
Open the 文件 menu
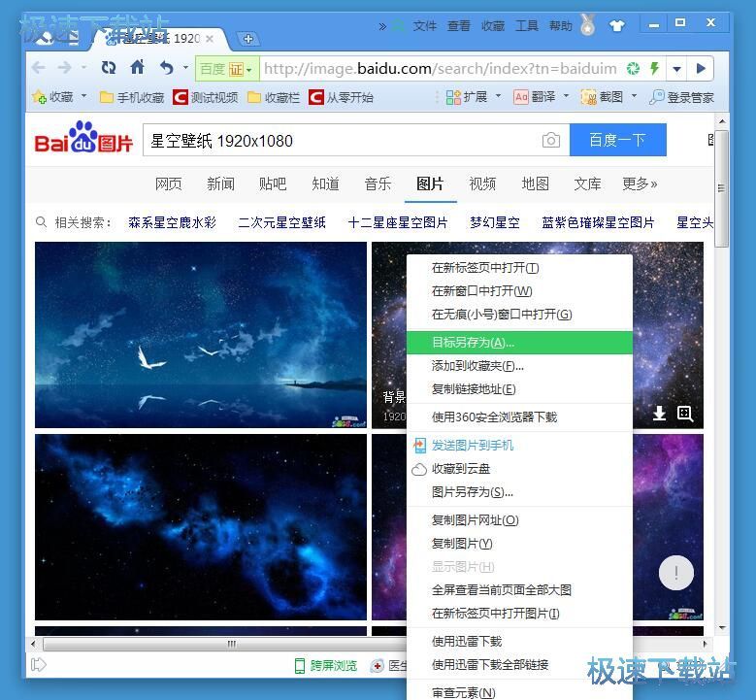click(425, 25)
